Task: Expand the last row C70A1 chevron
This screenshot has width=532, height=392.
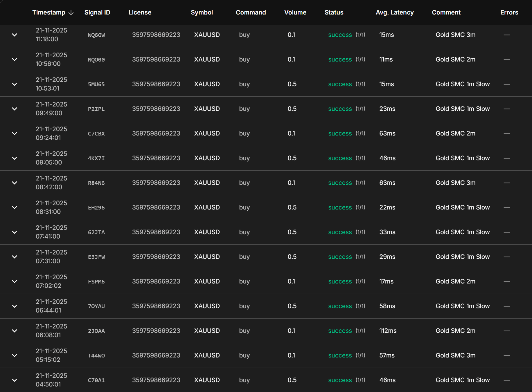Action: (15, 380)
